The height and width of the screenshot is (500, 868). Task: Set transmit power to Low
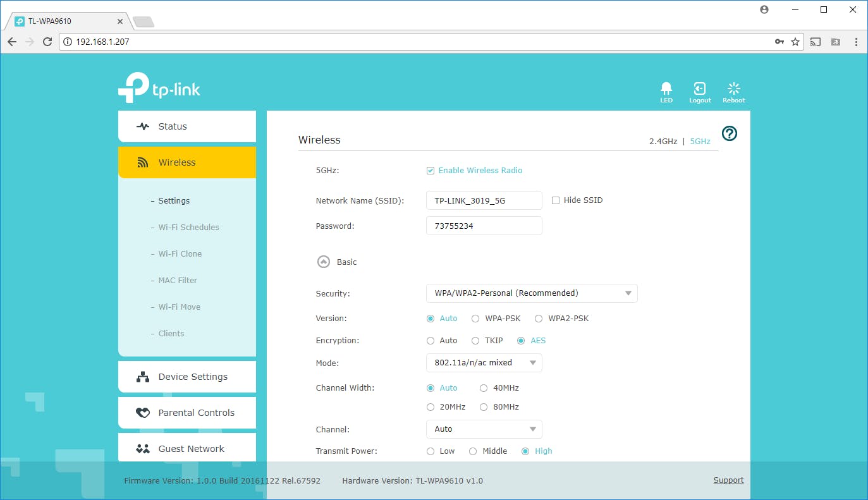(x=431, y=451)
